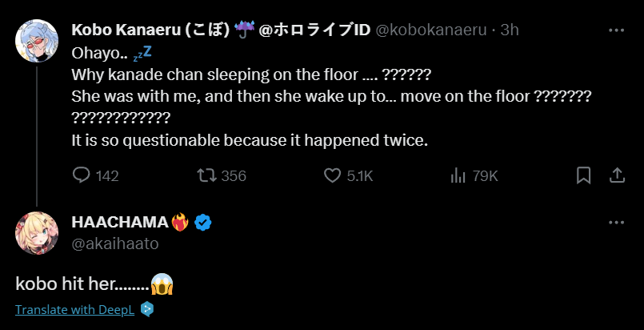Retweet Kobo Kanaeru's post
The image size is (644, 330).
207,175
